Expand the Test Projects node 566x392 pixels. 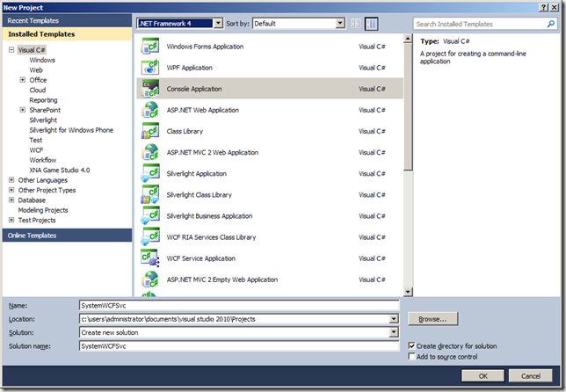pos(11,220)
